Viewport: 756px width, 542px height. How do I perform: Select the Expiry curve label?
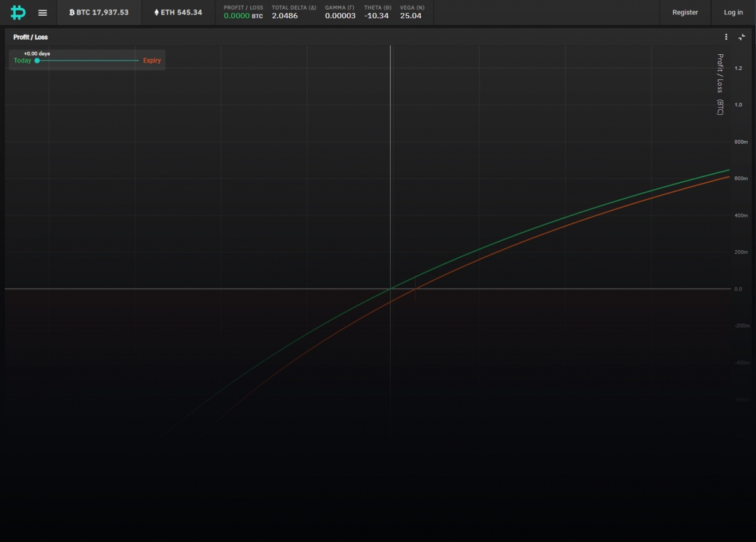[x=151, y=61]
